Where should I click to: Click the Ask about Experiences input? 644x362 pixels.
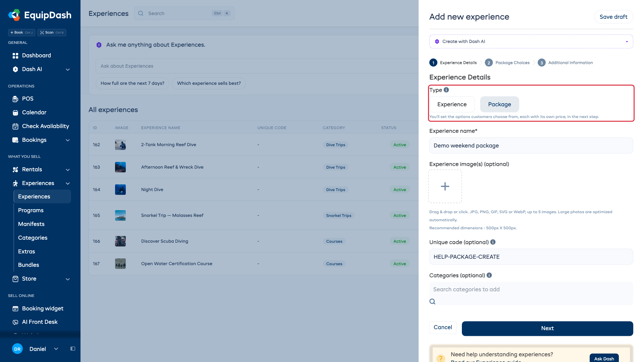(x=257, y=66)
